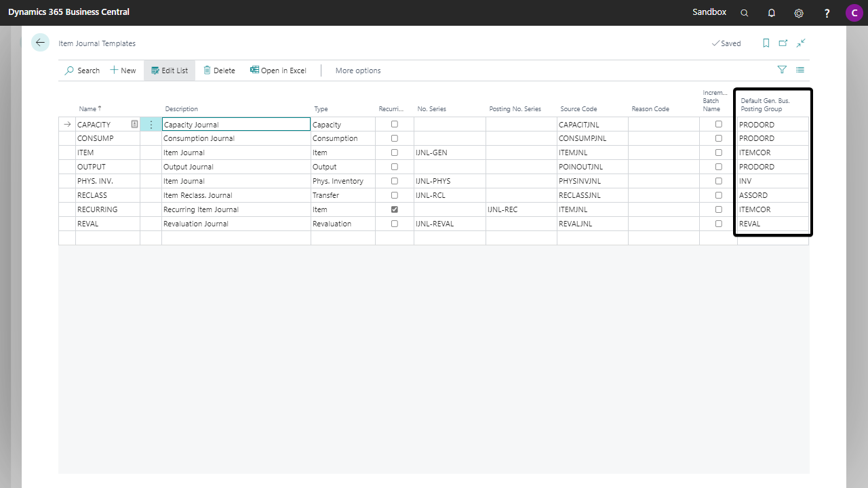Check Increment Batch Name for ITEM row
The image size is (868, 488).
point(719,152)
